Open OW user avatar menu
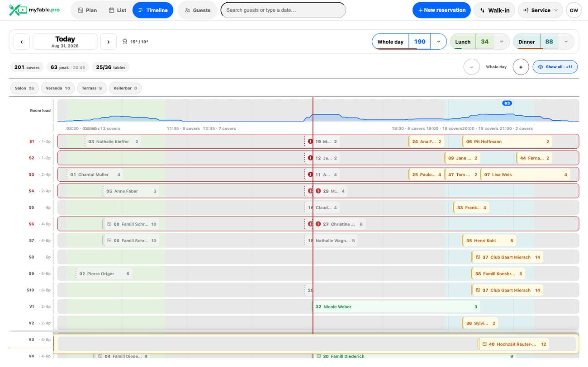This screenshot has width=588, height=367. [574, 10]
